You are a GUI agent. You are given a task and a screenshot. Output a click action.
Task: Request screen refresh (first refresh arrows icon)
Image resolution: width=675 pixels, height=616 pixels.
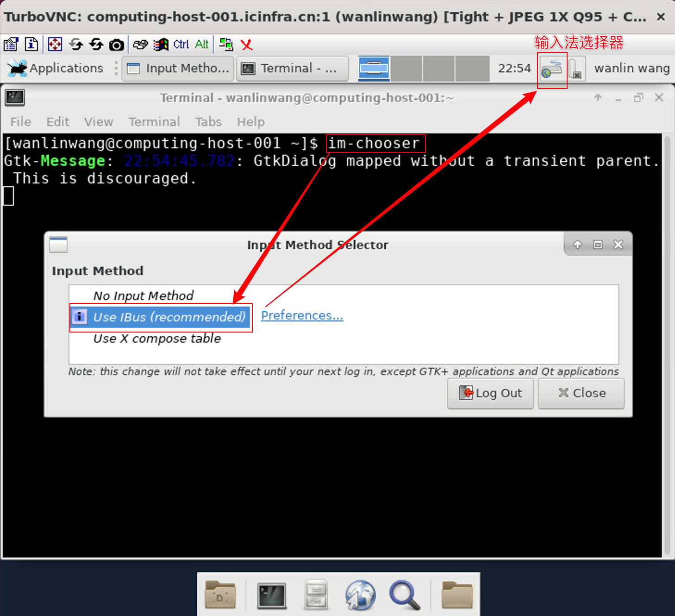coord(76,44)
